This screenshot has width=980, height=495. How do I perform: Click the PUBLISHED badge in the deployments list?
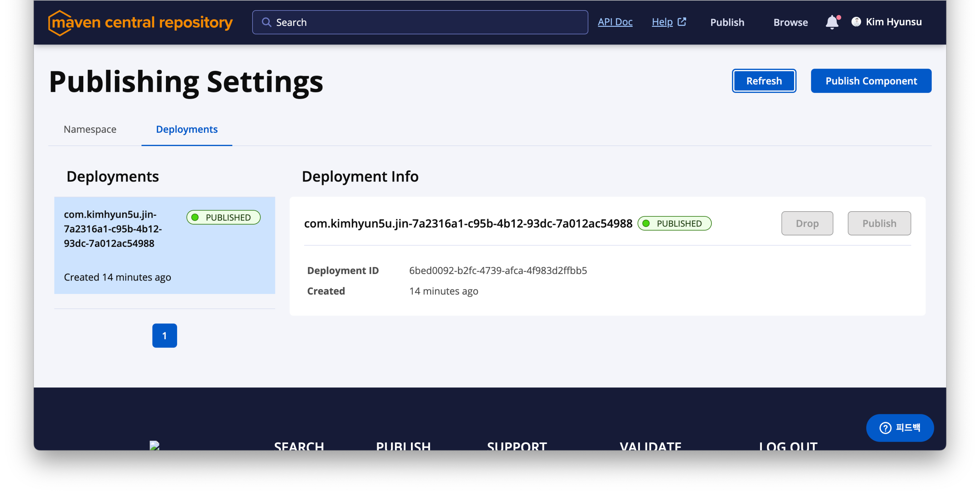click(x=223, y=217)
